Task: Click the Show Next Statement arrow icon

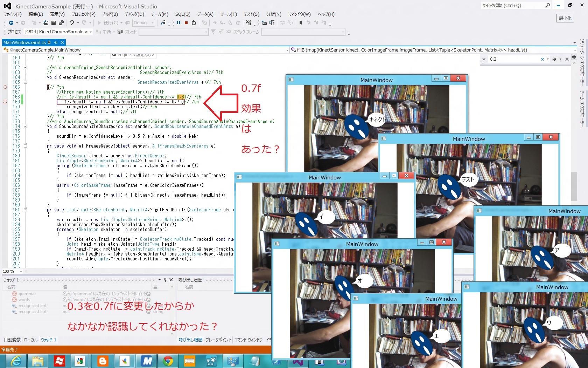Action: [215, 23]
